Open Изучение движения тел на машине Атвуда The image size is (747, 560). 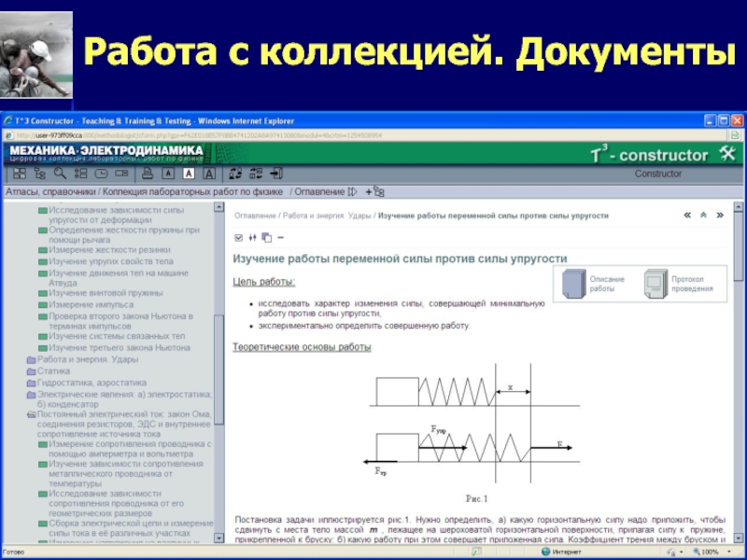[x=119, y=277]
